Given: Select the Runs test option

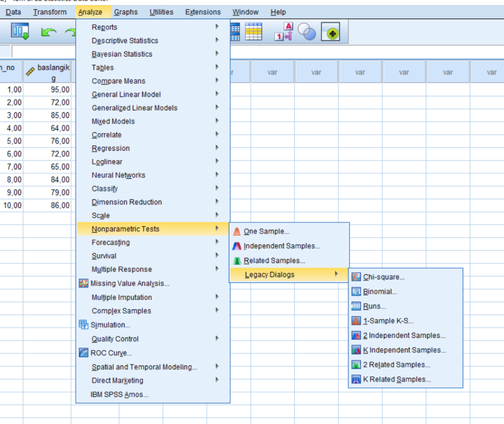Looking at the screenshot, I should pyautogui.click(x=374, y=306).
